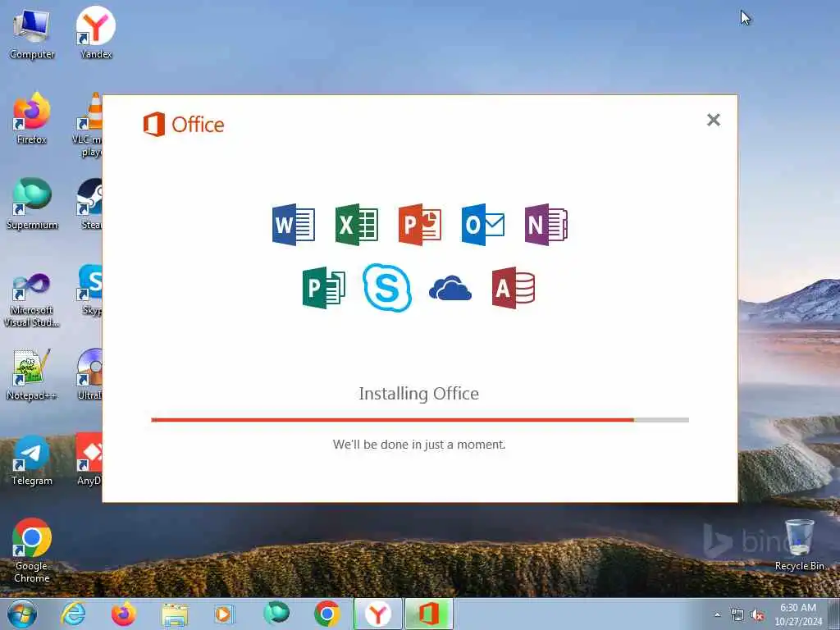Click the "Installing Office" status text

418,394
